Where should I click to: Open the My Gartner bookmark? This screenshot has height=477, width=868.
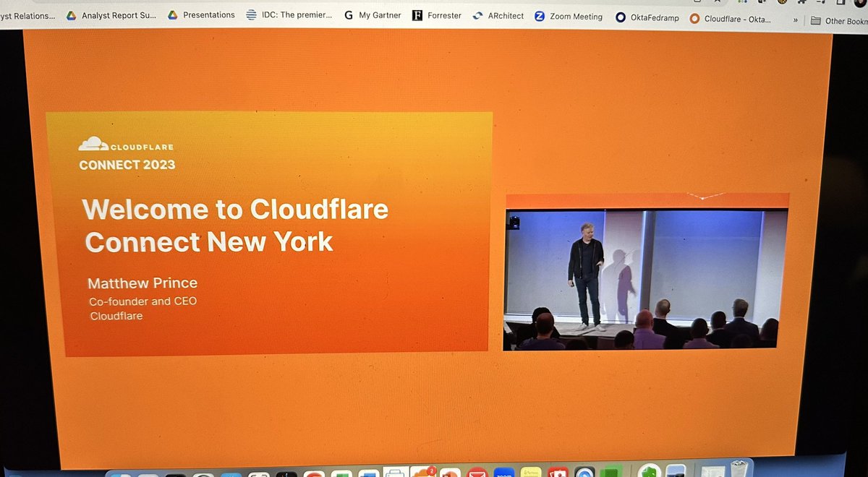click(x=373, y=15)
